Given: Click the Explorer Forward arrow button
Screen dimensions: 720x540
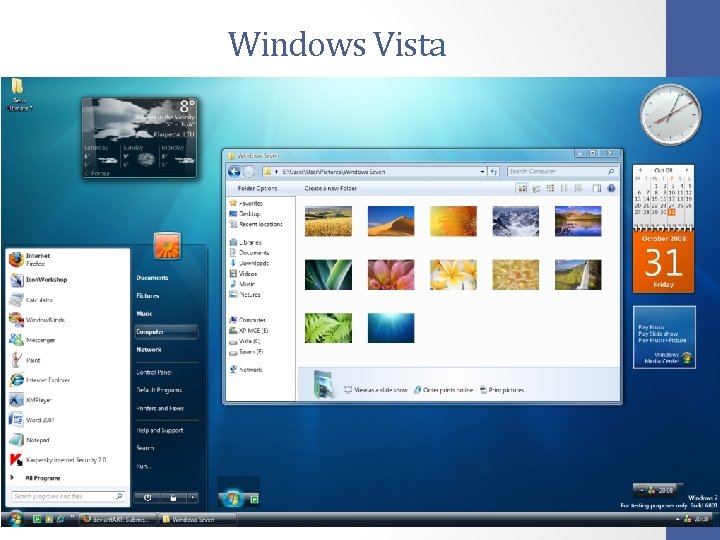Looking at the screenshot, I should coord(248,172).
